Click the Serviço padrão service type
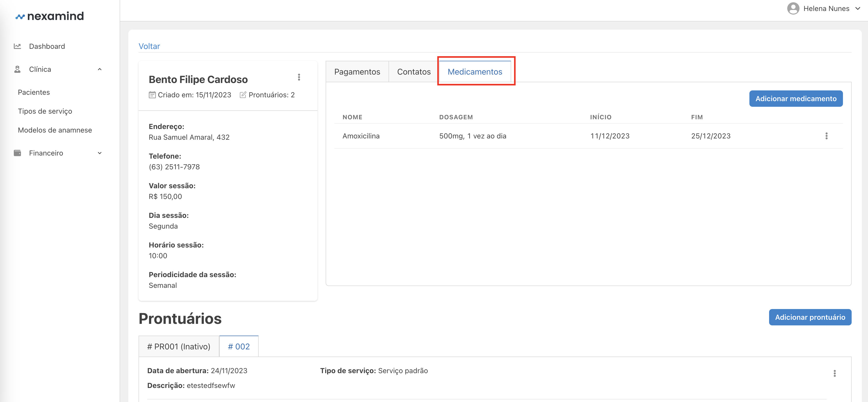This screenshot has height=402, width=868. [x=403, y=371]
